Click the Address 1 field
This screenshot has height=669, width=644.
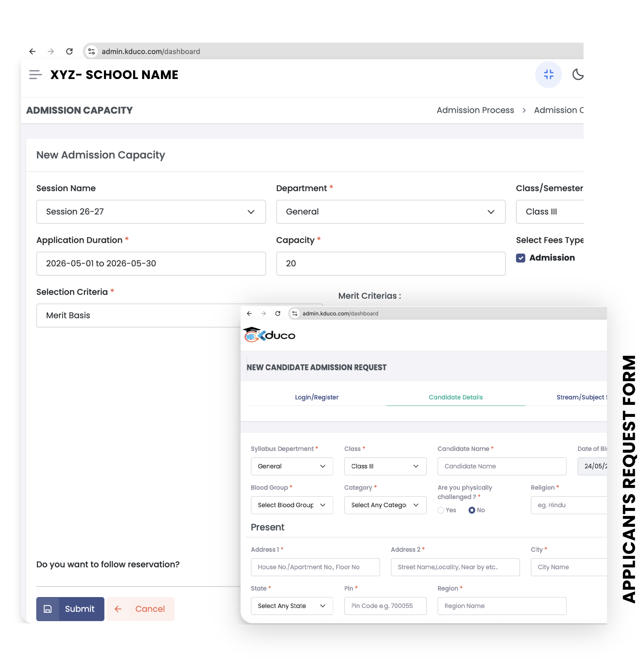[x=315, y=567]
